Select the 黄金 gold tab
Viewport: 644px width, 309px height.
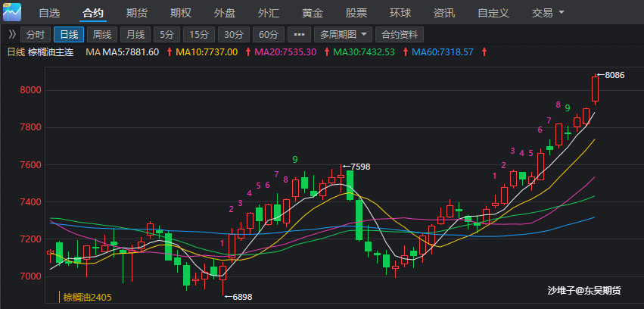313,13
